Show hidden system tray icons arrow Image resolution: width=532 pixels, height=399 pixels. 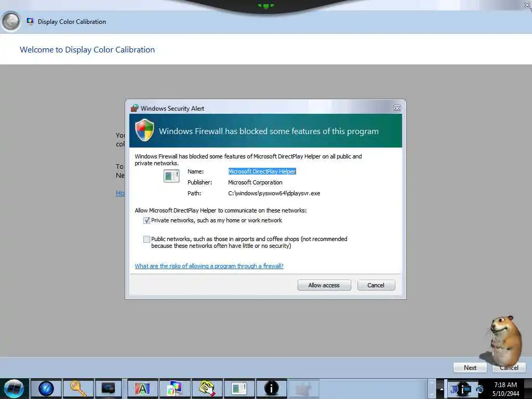pos(442,389)
